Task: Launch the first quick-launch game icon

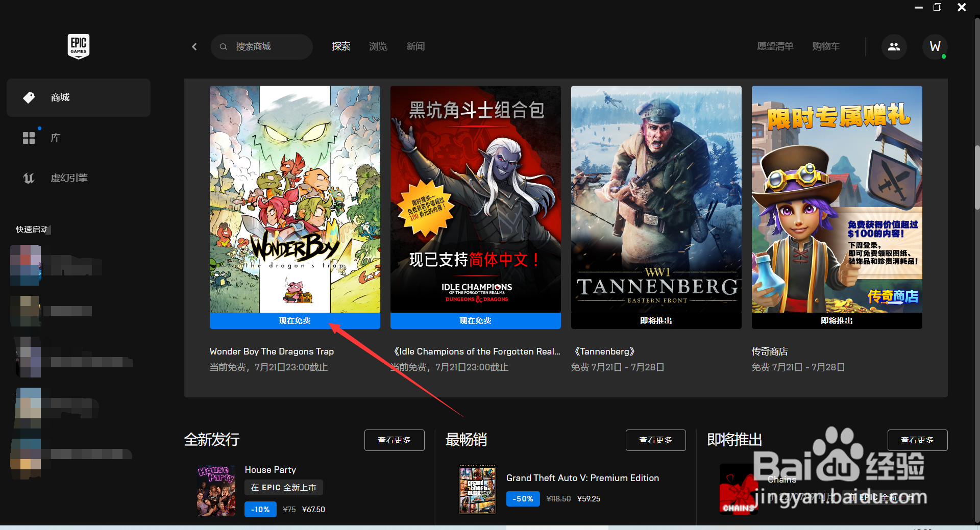Action: coord(26,265)
